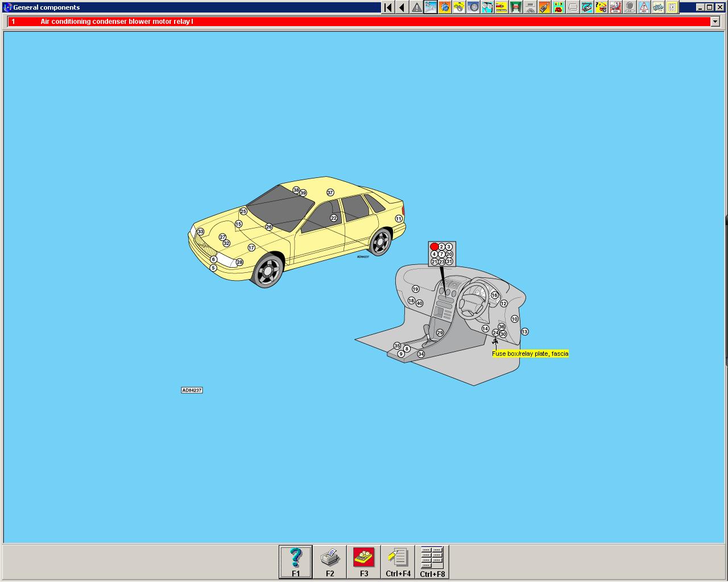
Task: Click callout 25 at windscreen corner
Action: point(243,211)
